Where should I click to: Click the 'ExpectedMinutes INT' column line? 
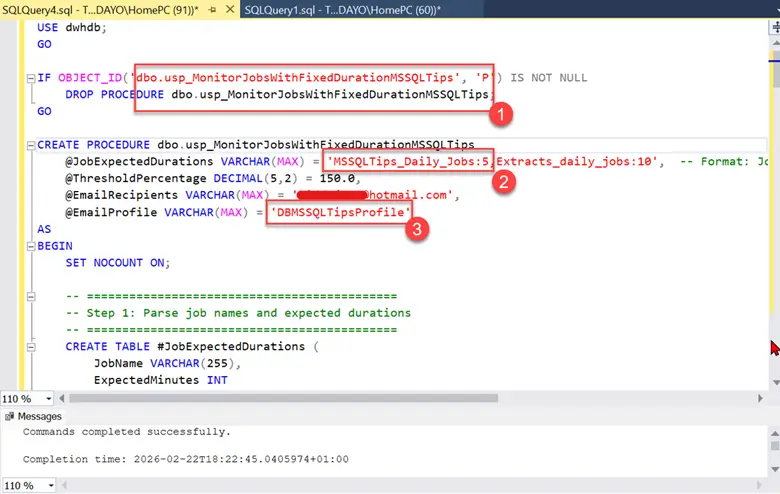161,381
